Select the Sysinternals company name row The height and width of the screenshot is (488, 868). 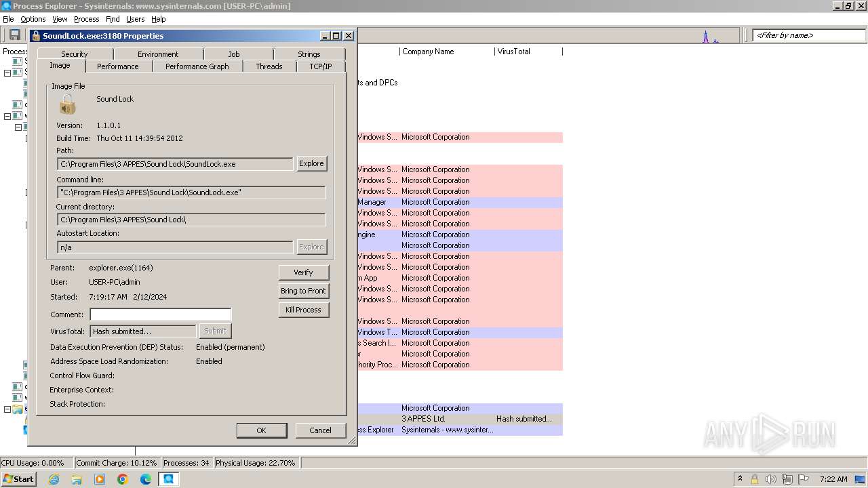pos(448,430)
